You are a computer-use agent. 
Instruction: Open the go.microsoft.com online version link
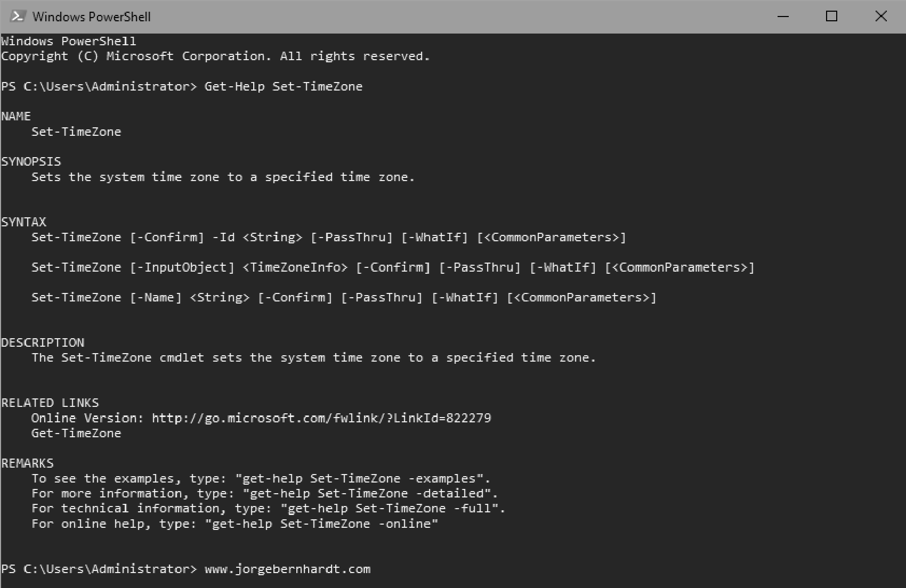tap(320, 418)
